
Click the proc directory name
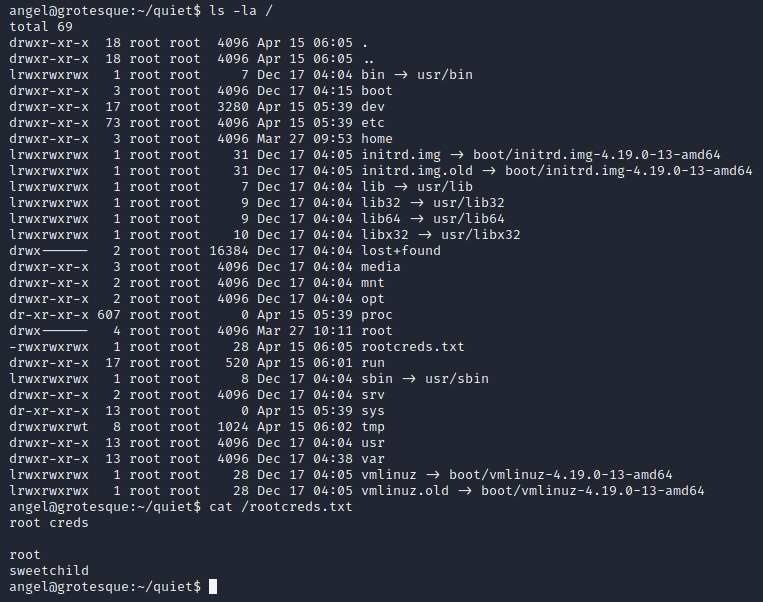point(376,315)
